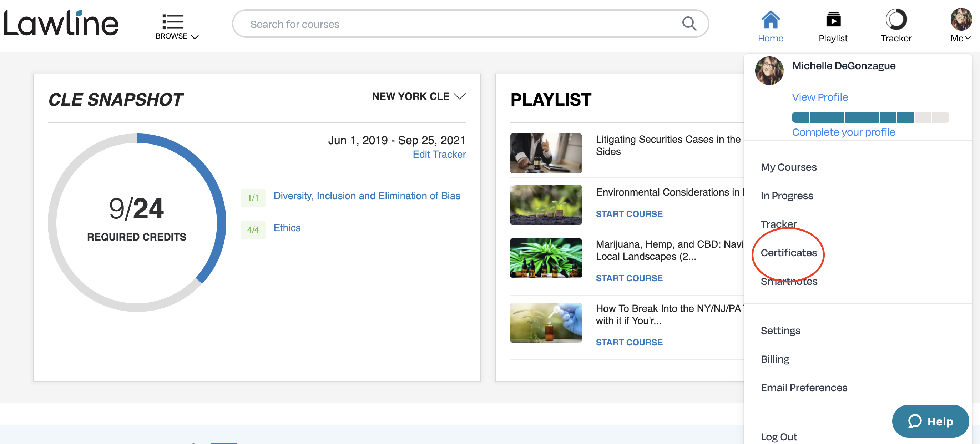The height and width of the screenshot is (444, 980).
Task: Open Environmental Considerations course title
Action: coord(669,192)
